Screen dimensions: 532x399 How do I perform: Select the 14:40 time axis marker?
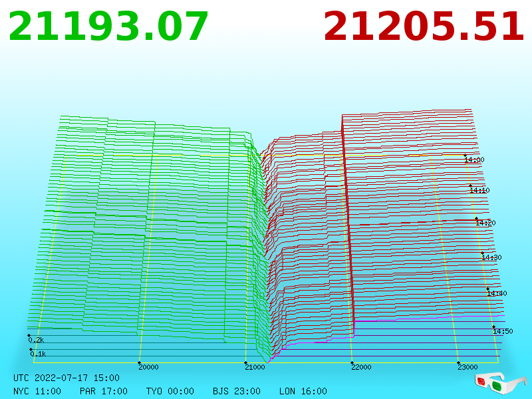point(497,293)
